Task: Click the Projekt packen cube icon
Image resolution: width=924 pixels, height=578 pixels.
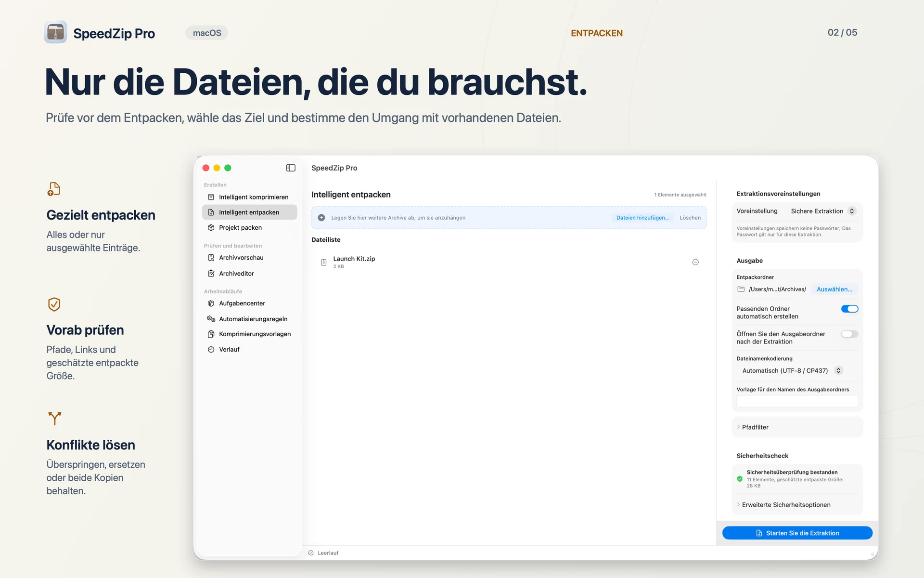Action: 211,227
